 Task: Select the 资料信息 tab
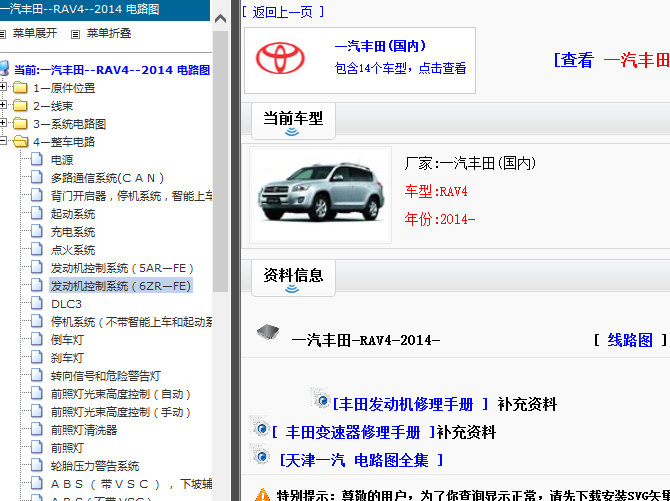[293, 278]
